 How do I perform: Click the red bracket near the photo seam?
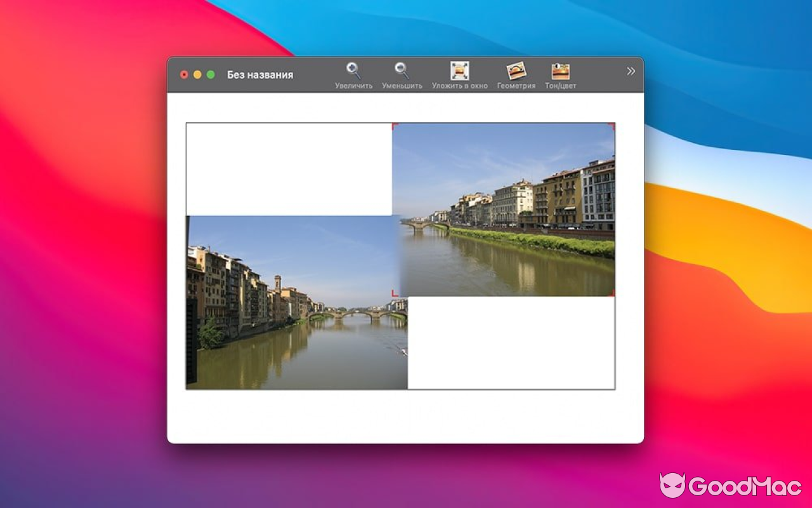click(396, 293)
